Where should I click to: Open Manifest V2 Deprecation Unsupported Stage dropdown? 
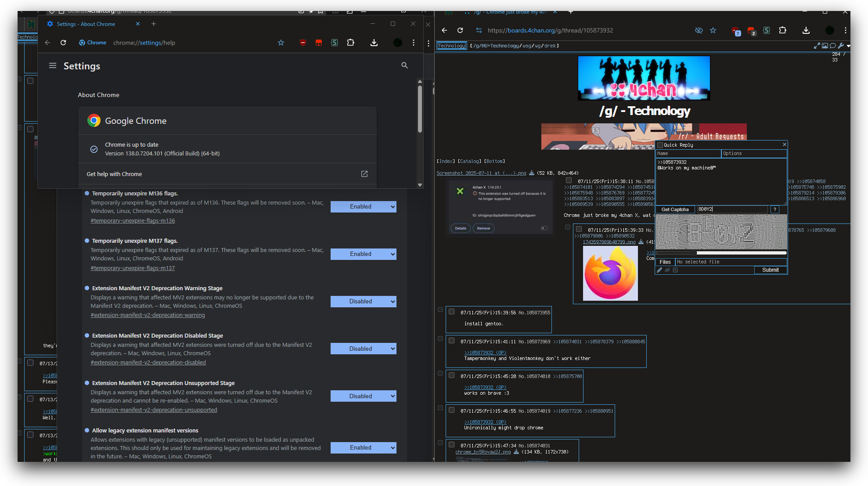[364, 396]
